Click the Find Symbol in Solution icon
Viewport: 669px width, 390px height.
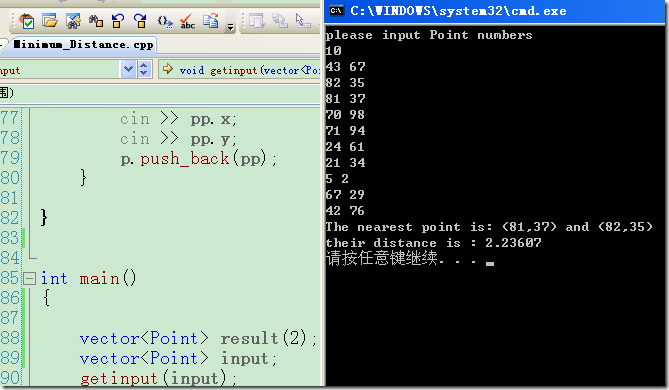73,21
